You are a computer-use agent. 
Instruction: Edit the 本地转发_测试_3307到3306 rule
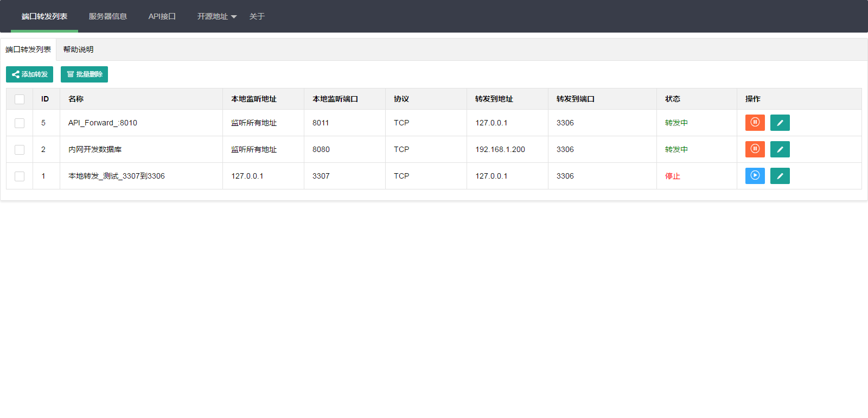click(780, 176)
